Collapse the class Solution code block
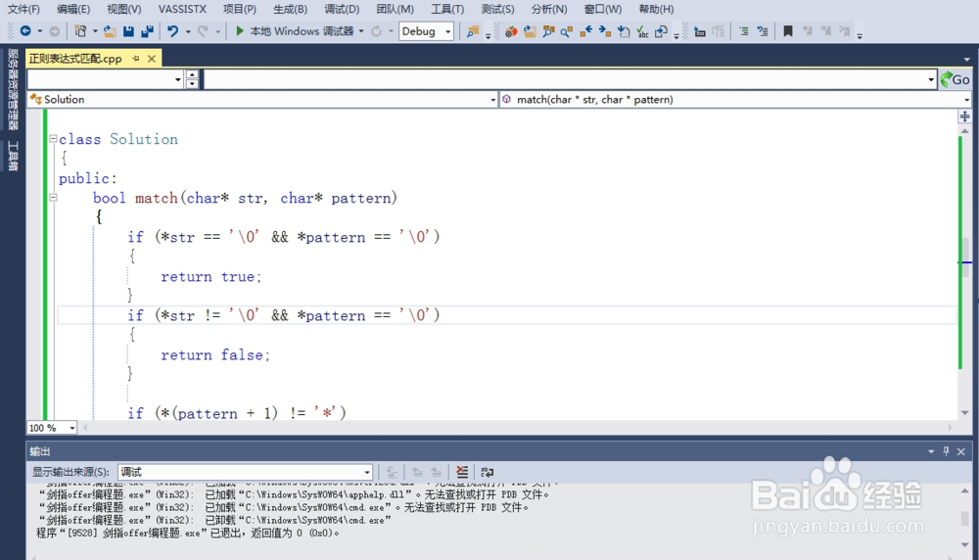979x560 pixels. [53, 139]
